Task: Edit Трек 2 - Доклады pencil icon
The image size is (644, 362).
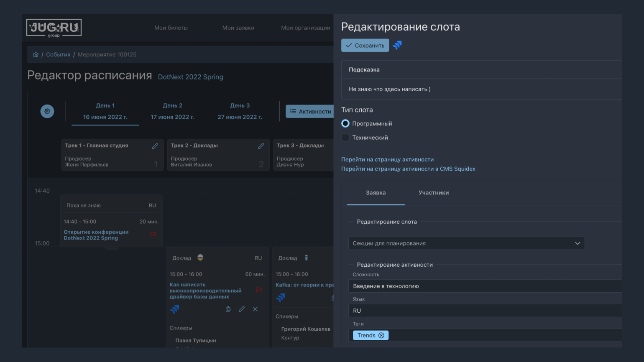Action: [261, 146]
